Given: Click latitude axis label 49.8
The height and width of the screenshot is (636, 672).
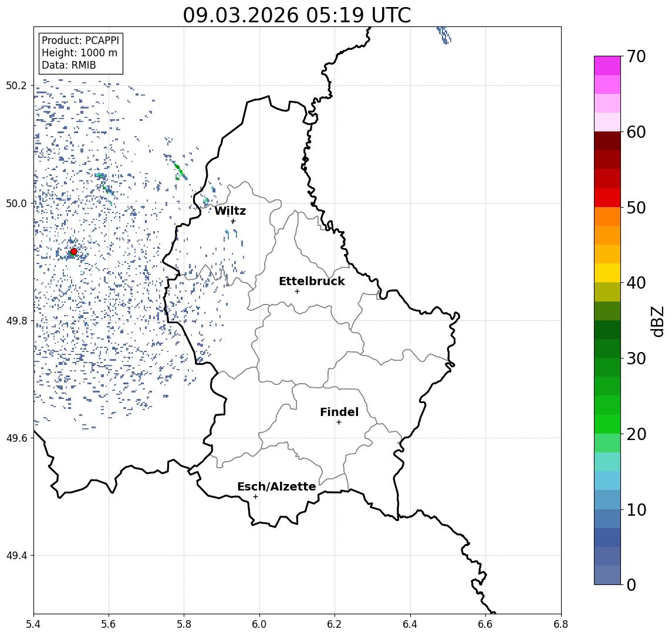Looking at the screenshot, I should (16, 320).
